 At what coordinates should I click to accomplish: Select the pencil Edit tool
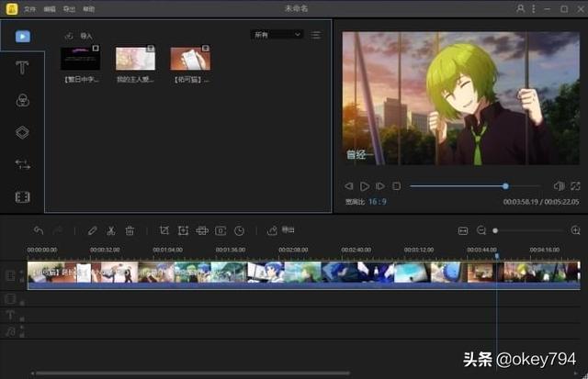tap(92, 230)
